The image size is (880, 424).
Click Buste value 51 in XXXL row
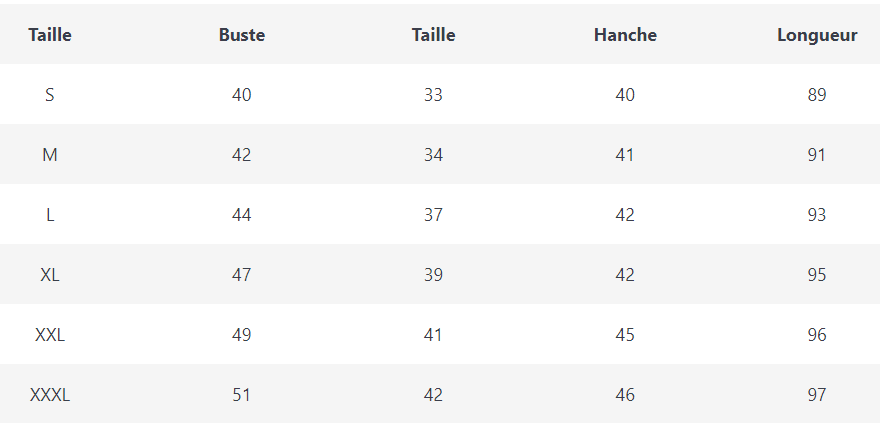coord(241,395)
